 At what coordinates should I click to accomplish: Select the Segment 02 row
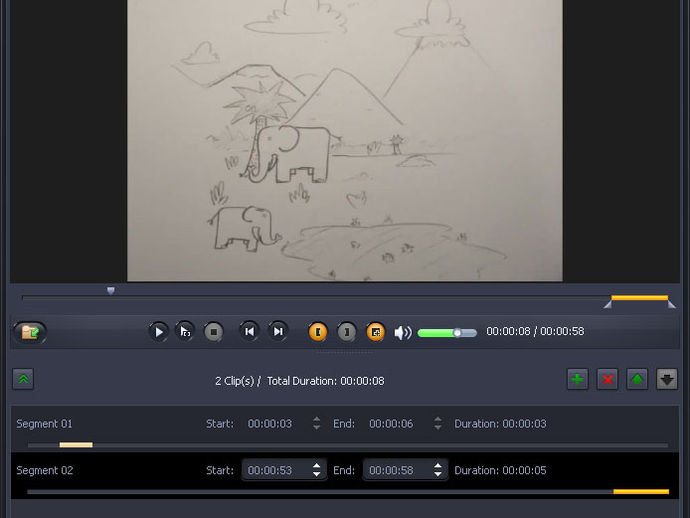coord(345,476)
